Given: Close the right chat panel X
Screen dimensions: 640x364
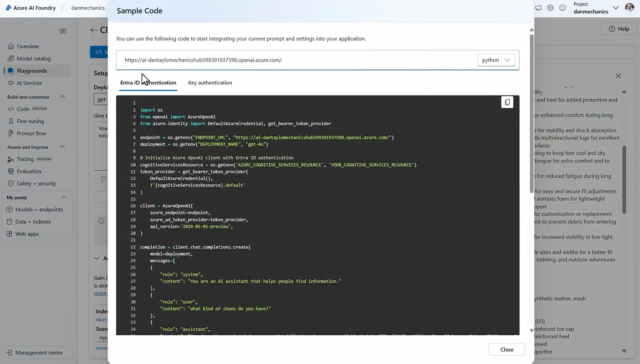Looking at the screenshot, I should click(618, 76).
